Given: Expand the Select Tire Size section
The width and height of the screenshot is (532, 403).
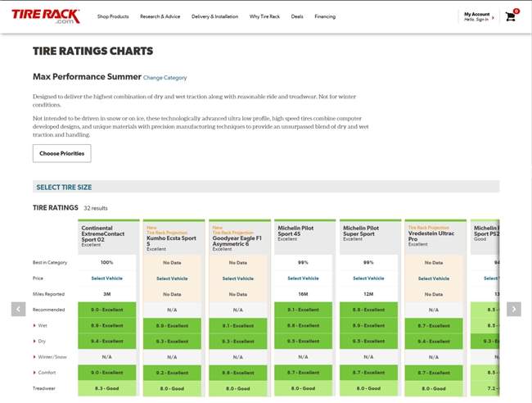Looking at the screenshot, I should pos(64,187).
